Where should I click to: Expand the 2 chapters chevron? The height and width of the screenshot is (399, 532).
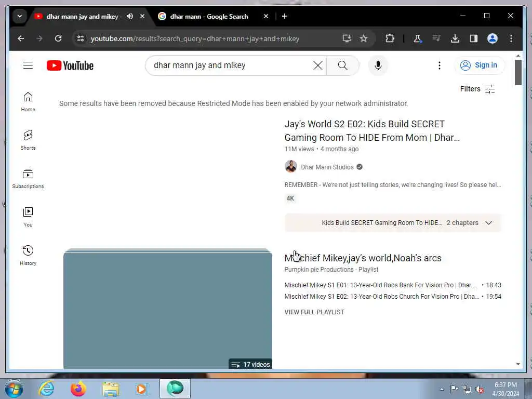tap(488, 223)
